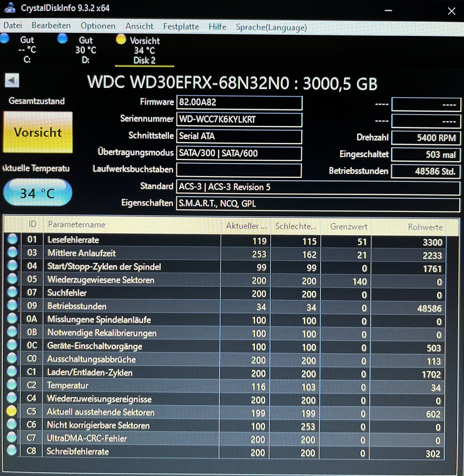Open the Bearbeiten menu
This screenshot has height=476, width=464.
coord(51,25)
